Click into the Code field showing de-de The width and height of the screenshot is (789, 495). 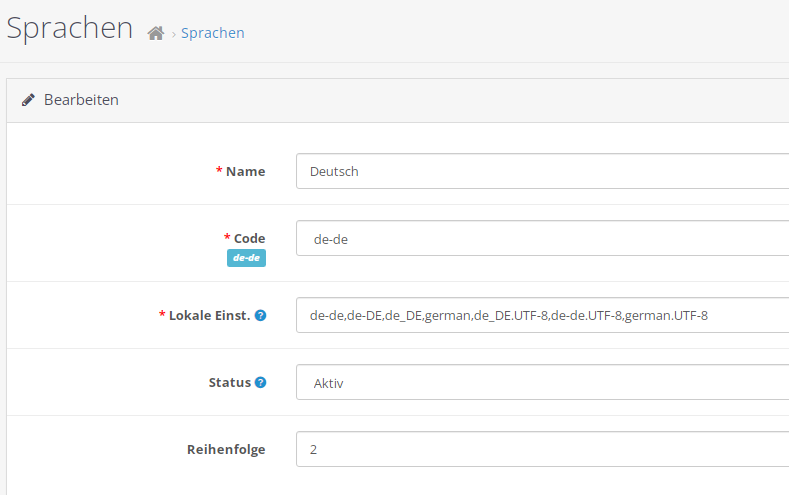542,238
